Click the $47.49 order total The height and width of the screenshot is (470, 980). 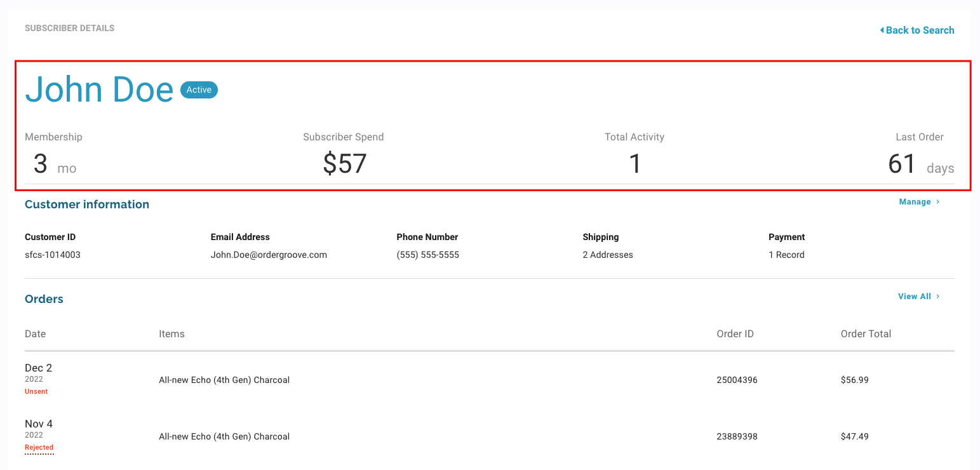pyautogui.click(x=855, y=437)
